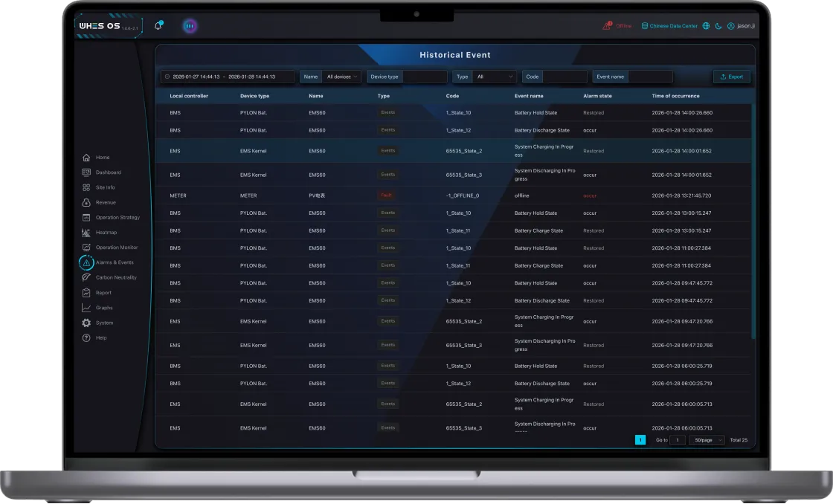Open the Type 'All' dropdown
This screenshot has width=833, height=504.
coord(495,77)
